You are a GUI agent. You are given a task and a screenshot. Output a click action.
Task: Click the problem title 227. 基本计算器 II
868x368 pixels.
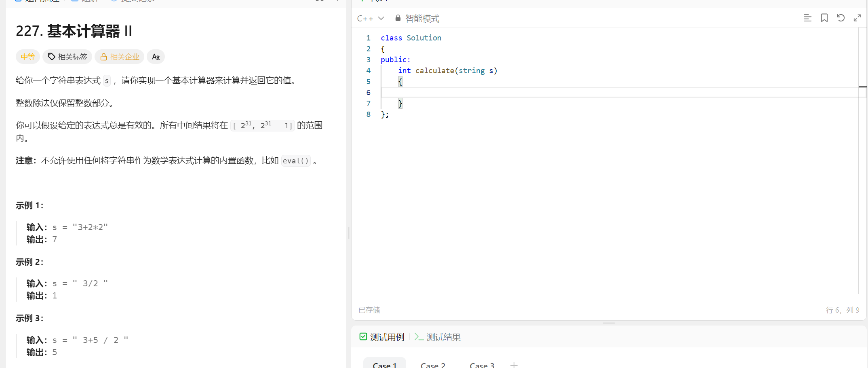click(74, 31)
